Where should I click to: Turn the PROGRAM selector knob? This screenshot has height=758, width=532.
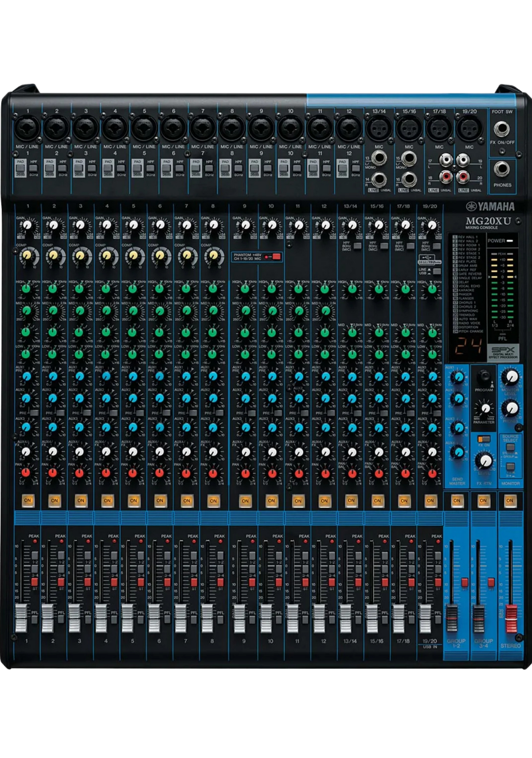(484, 377)
